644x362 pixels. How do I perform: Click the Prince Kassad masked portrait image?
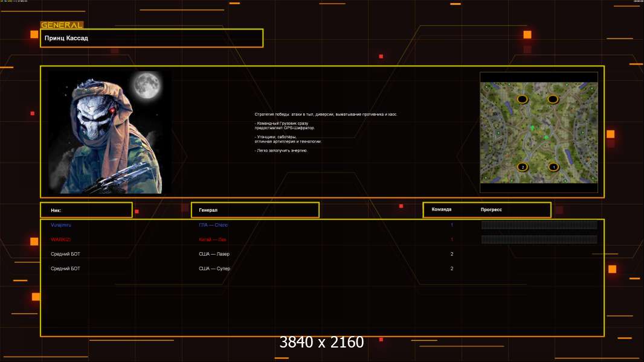pos(110,132)
